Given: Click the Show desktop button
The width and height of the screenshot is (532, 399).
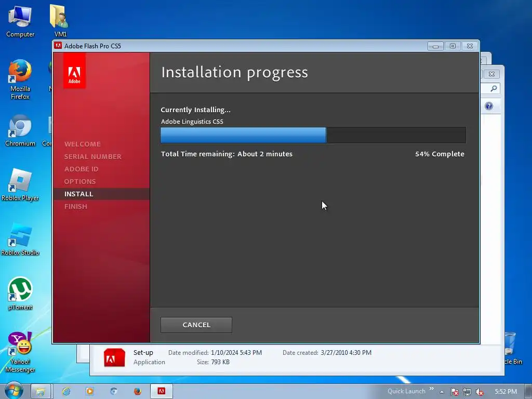Looking at the screenshot, I should (x=528, y=391).
